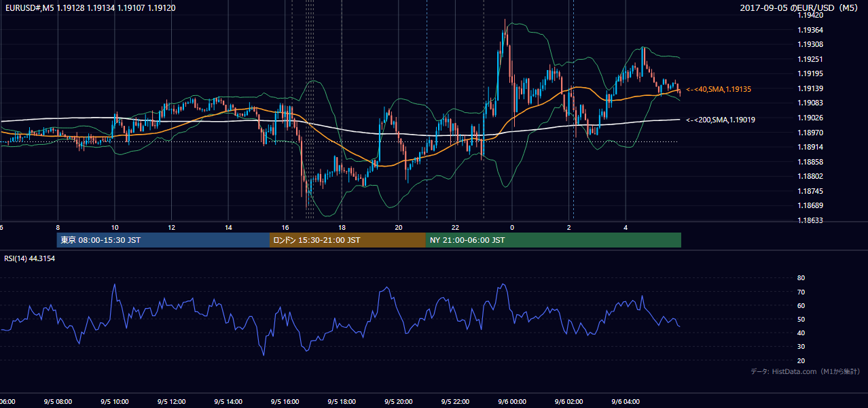The height and width of the screenshot is (408, 868).
Task: Click the 9/5 14:00 time axis label
Action: (x=228, y=402)
